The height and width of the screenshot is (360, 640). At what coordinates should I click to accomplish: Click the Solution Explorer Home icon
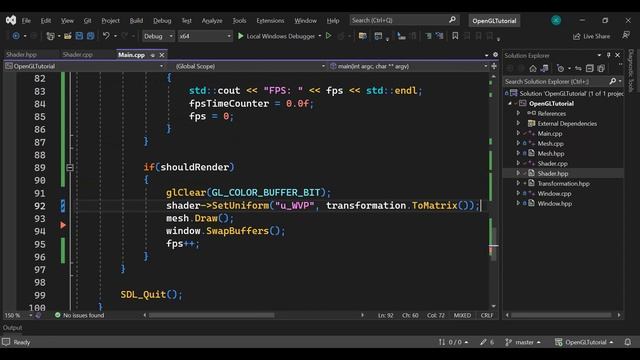click(x=533, y=69)
